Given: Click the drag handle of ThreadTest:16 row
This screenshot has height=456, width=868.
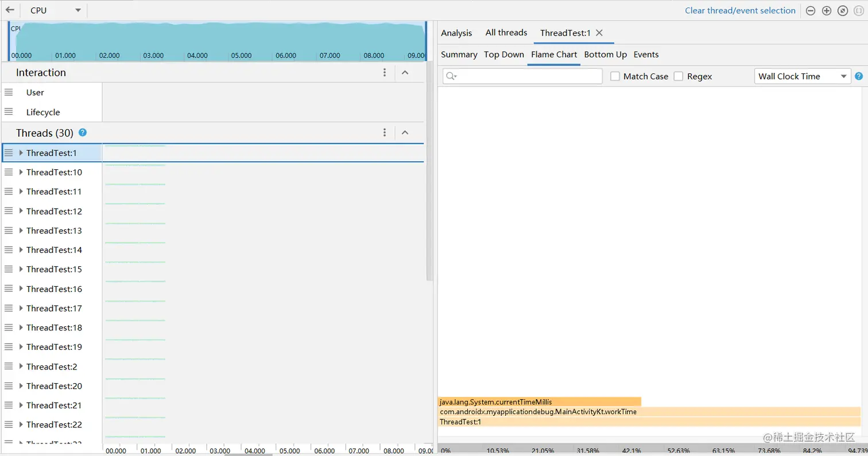Looking at the screenshot, I should pos(9,289).
